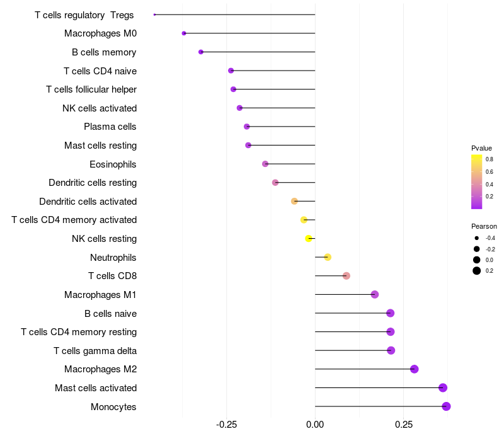Select the Mast cells activated data point
The height and width of the screenshot is (441, 504).
coord(443,388)
